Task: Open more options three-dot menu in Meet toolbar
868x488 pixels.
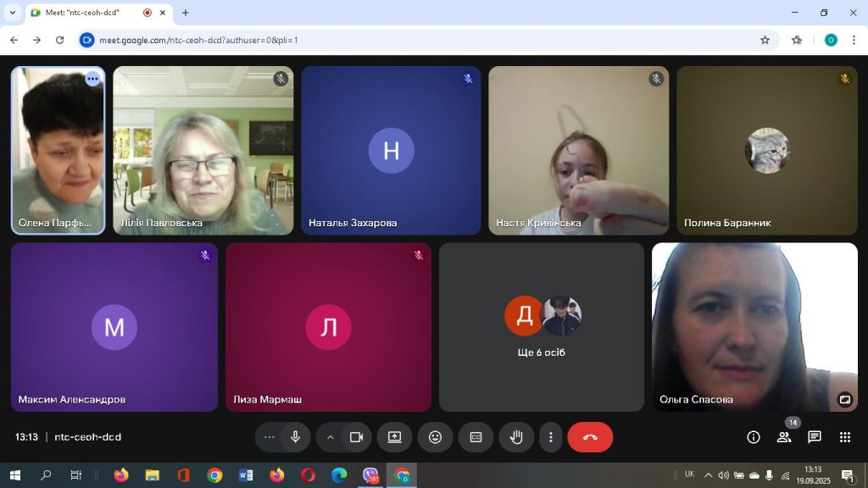Action: pyautogui.click(x=551, y=437)
